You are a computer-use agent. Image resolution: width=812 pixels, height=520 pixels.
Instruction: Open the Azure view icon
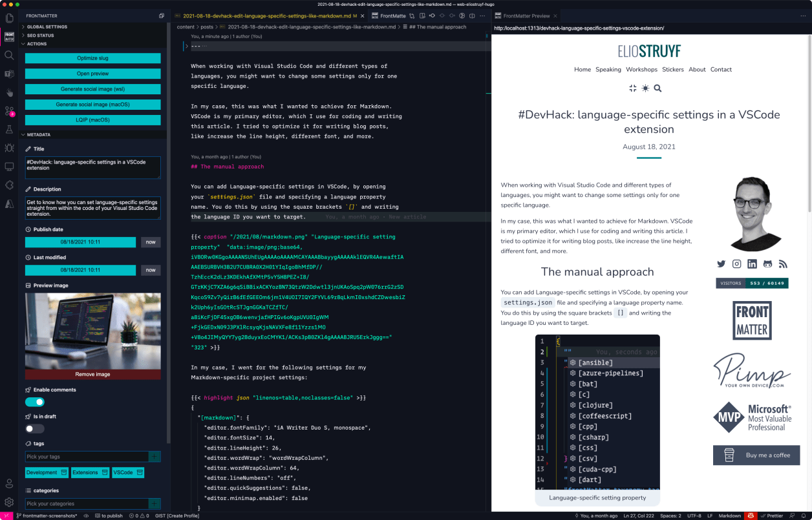coord(9,204)
